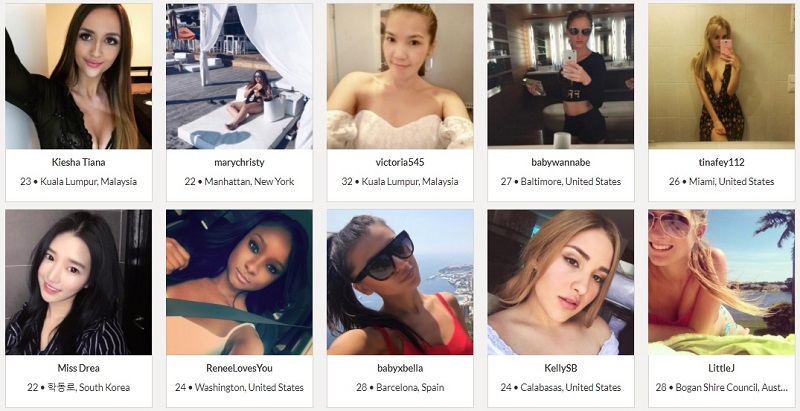Click the Kiesha Tiana name link
The height and width of the screenshot is (411, 800).
coord(79,162)
